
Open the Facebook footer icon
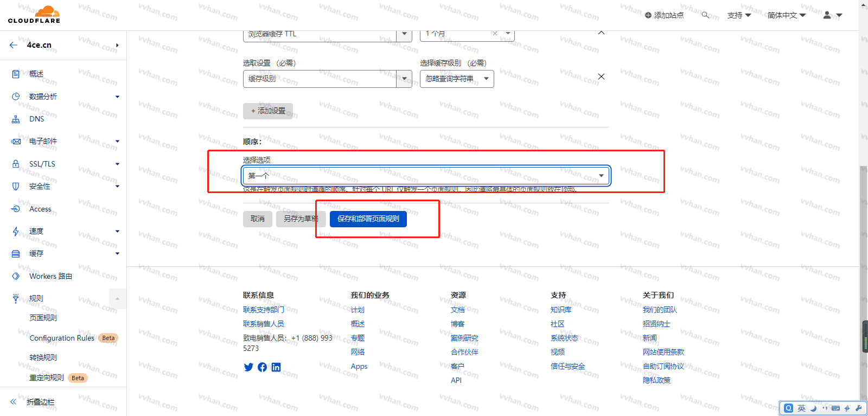tap(262, 367)
